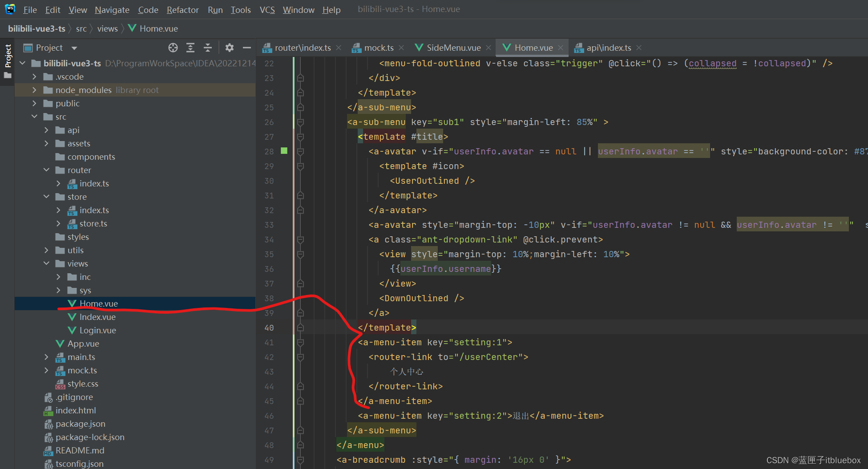Click the views breadcrumb in navigation bar
The height and width of the screenshot is (469, 868).
pyautogui.click(x=107, y=28)
